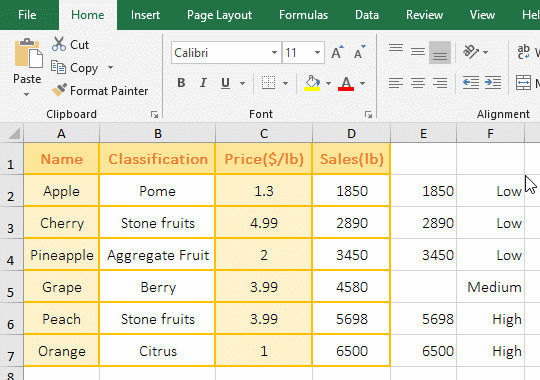Select the empty cell E5

point(424,287)
